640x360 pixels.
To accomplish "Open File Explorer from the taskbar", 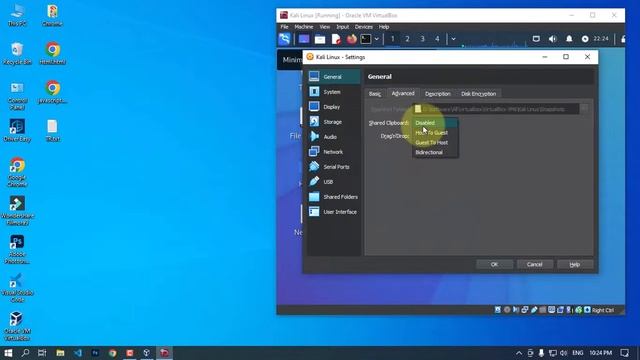I will [60, 353].
